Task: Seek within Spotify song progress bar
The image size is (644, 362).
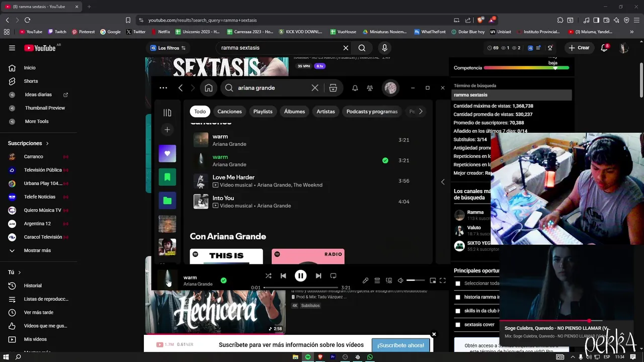Action: (x=301, y=288)
